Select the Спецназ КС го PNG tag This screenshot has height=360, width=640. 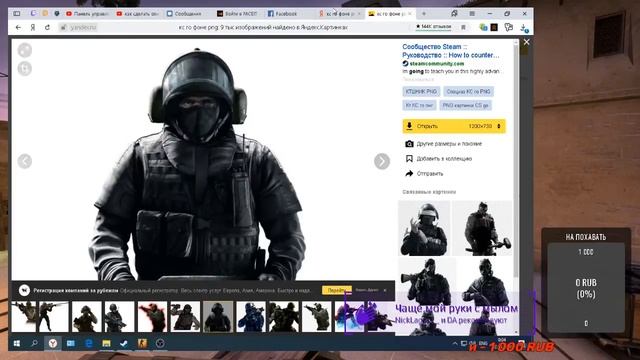tap(468, 91)
